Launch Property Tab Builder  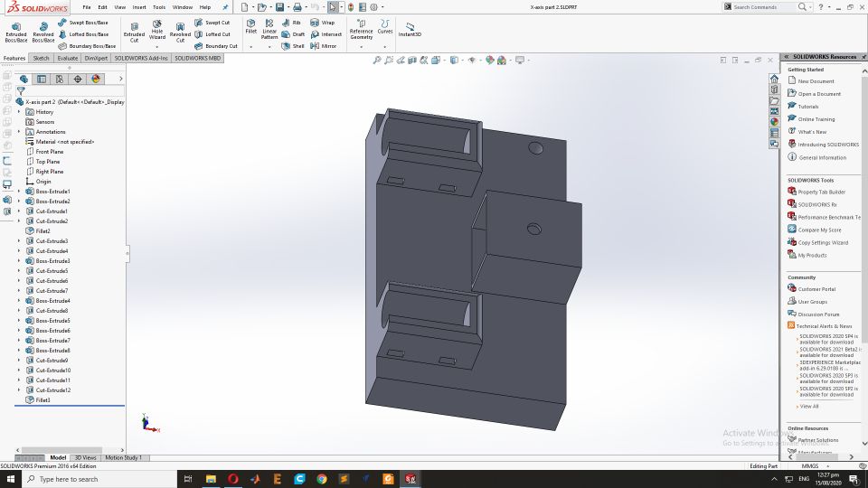[x=822, y=192]
